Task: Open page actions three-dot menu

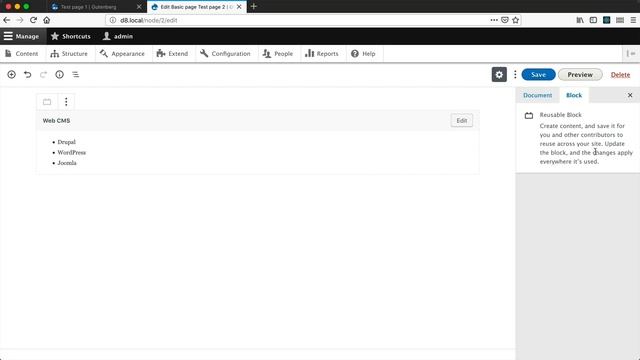Action: (494, 20)
